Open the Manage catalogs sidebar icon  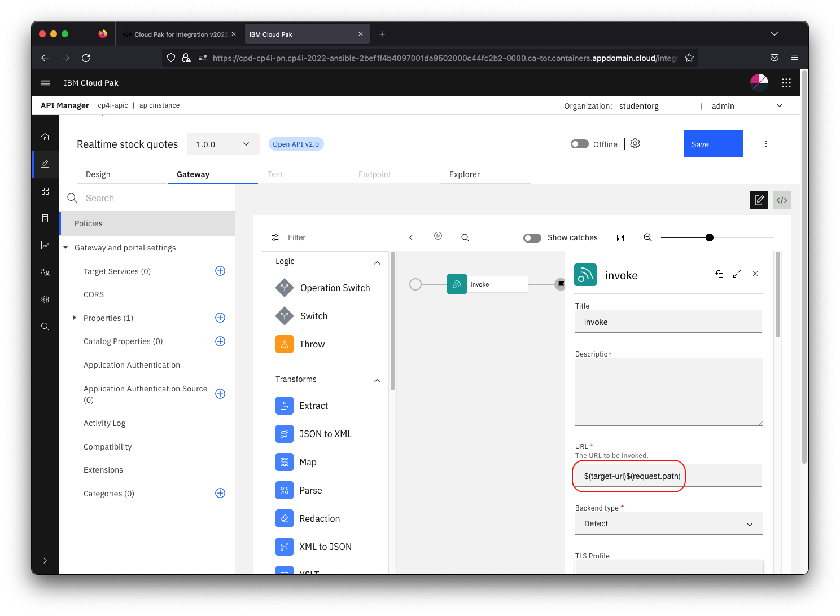coord(45,191)
